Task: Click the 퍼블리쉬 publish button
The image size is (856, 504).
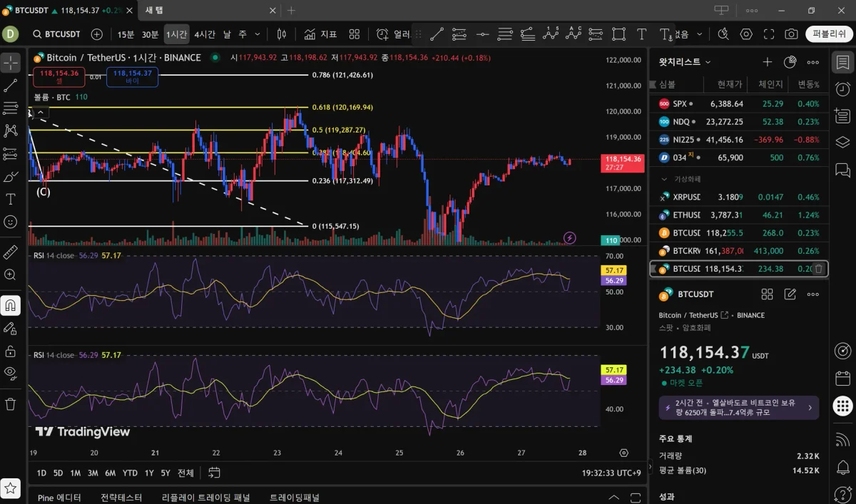Action: point(829,34)
